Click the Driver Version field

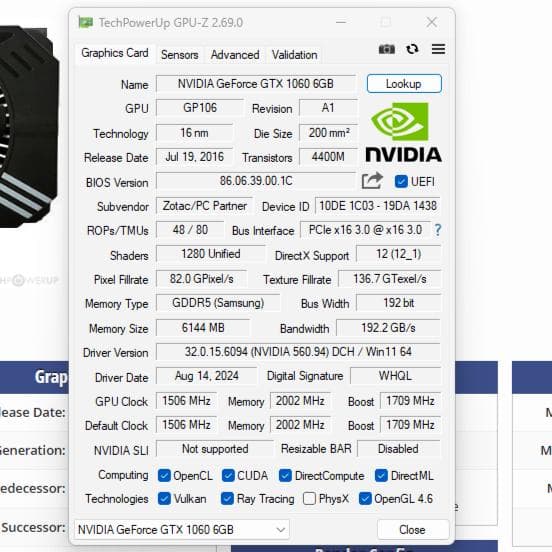[x=298, y=352]
